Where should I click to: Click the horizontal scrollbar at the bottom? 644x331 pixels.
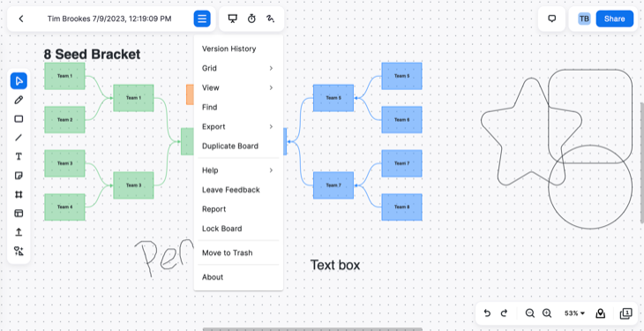pyautogui.click(x=312, y=329)
